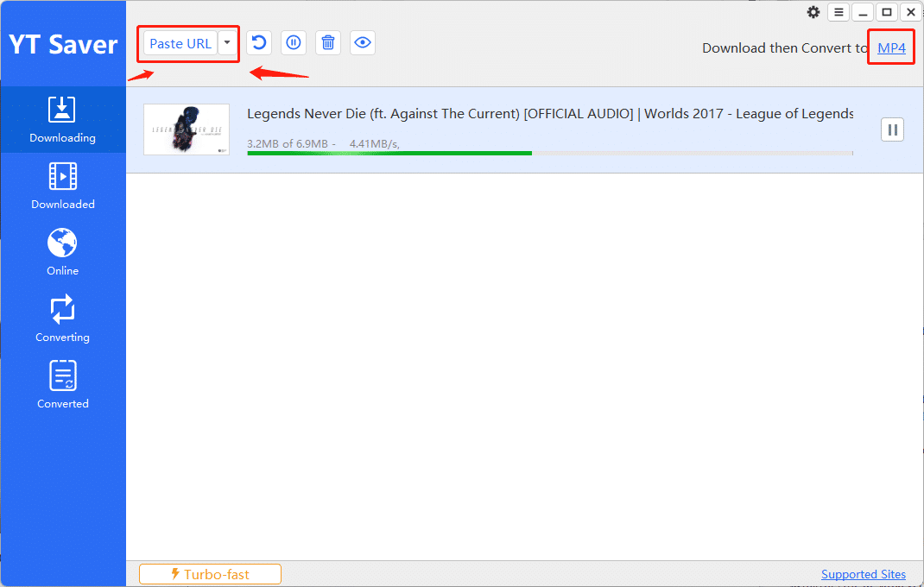
Task: Open the Downloading tab in sidebar
Action: [x=62, y=120]
